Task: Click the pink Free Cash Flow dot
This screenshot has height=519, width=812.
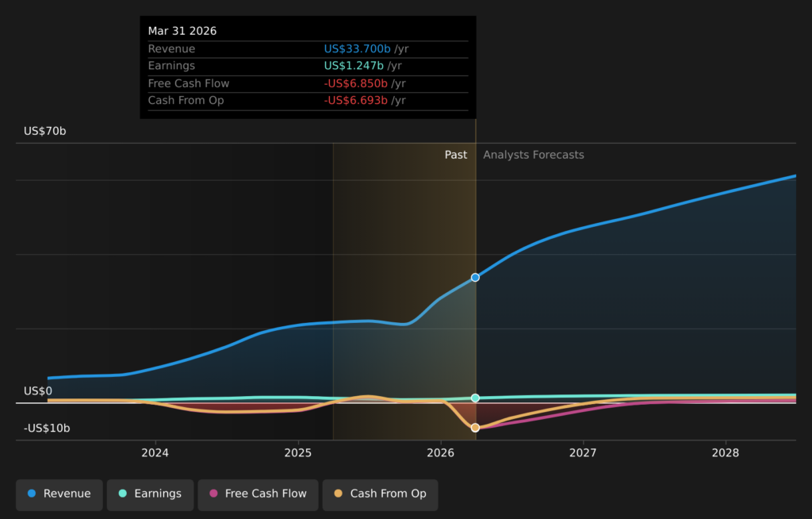Action: [x=213, y=494]
